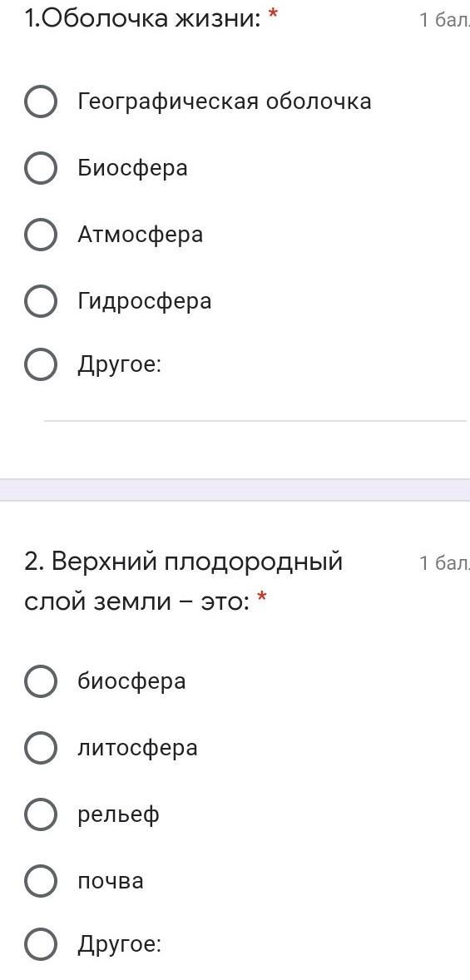This screenshot has height=980, width=470.
Task: Click the 'рельеф' answer label text
Action: coord(118,815)
